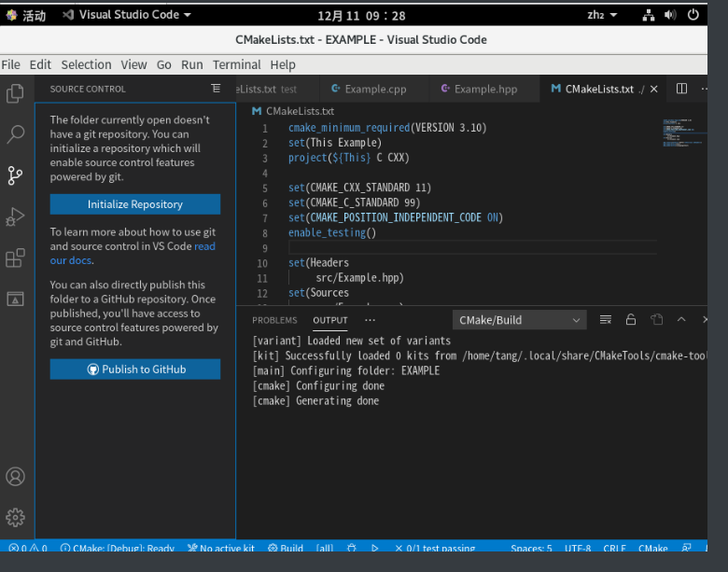Change indentation via Spaces: 5
Screen dimensions: 728x572
(531, 548)
